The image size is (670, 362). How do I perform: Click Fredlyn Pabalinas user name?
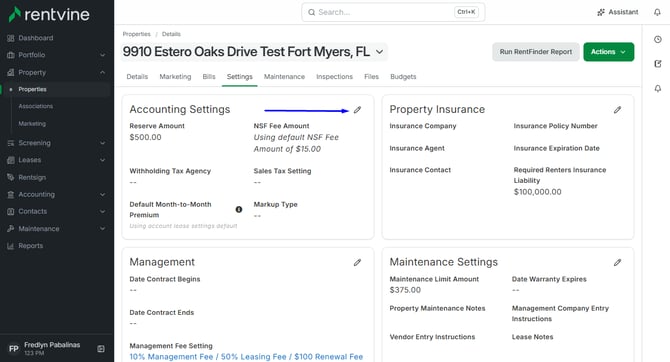(52, 345)
